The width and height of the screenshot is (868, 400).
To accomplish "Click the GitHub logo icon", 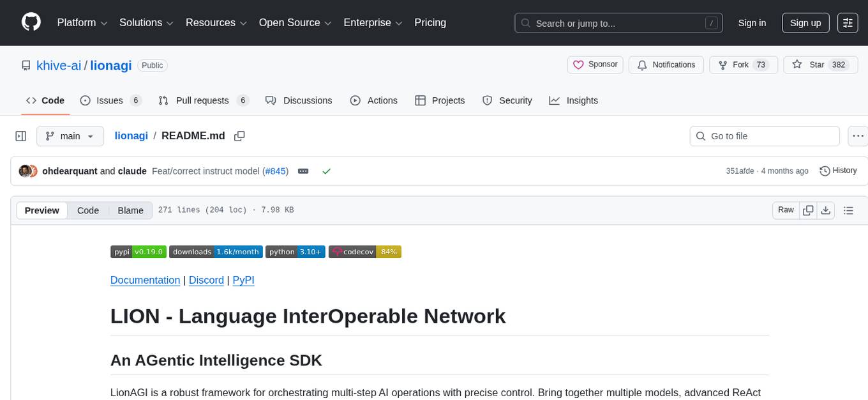I will 31,22.
